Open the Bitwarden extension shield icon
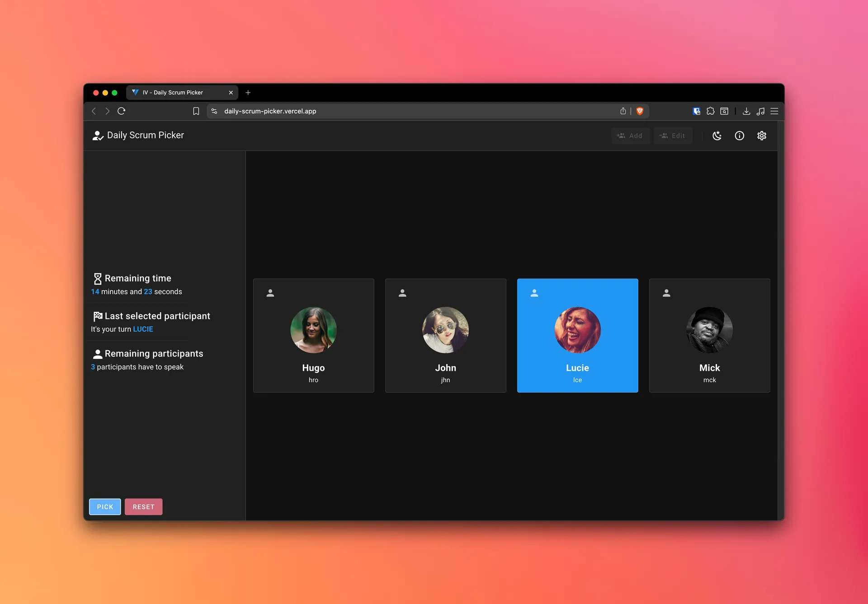Image resolution: width=868 pixels, height=604 pixels. [697, 111]
